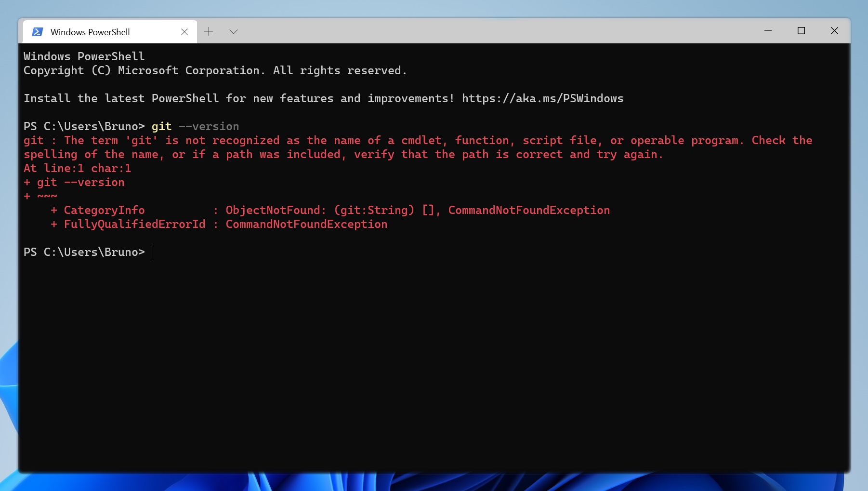Click the FullyQualifiedErrorId line

click(134, 224)
